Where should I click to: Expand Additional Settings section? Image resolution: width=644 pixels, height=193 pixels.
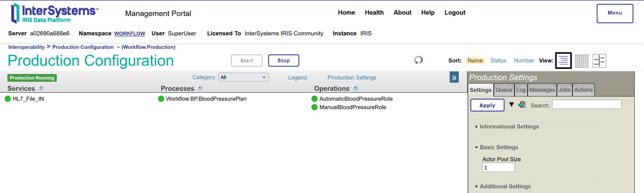[505, 186]
